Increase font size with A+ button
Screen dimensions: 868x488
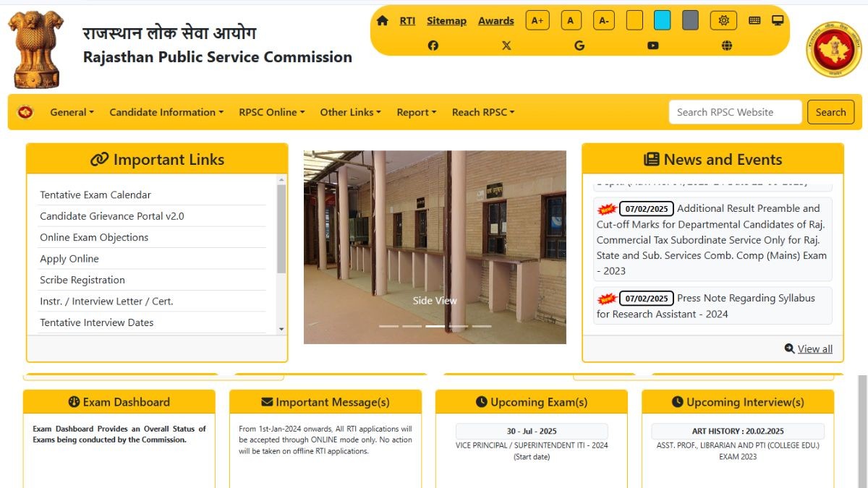click(x=537, y=20)
